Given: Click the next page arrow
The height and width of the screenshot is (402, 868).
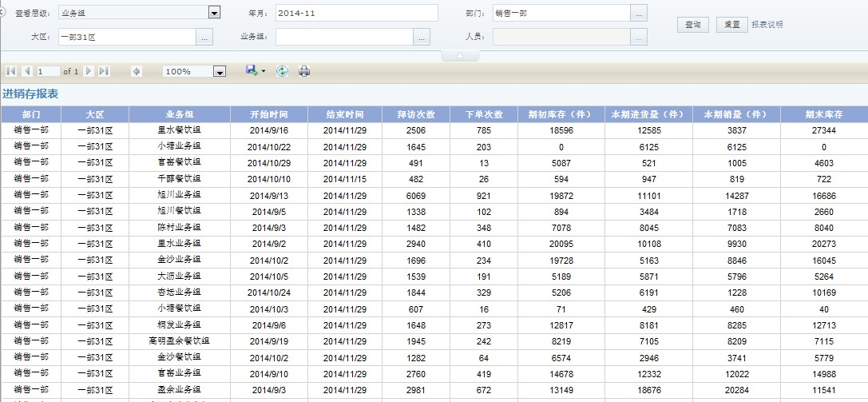Looking at the screenshot, I should point(89,72).
